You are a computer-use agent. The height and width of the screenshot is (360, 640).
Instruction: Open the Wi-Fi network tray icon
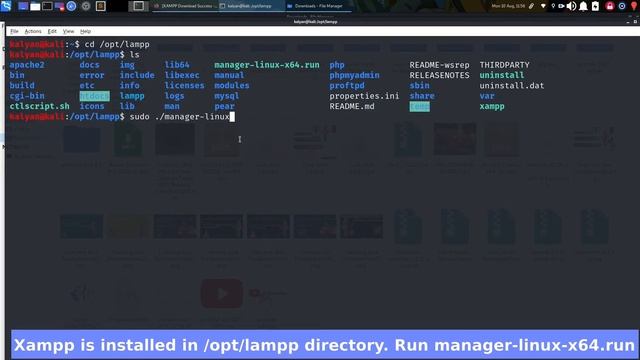tap(543, 6)
